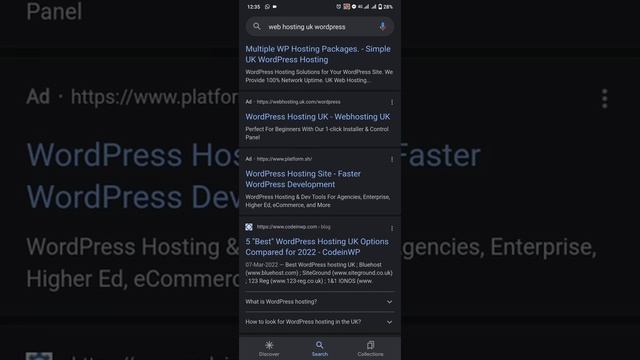Click the search field reading 'web hosting uk wordpress'

click(320, 27)
